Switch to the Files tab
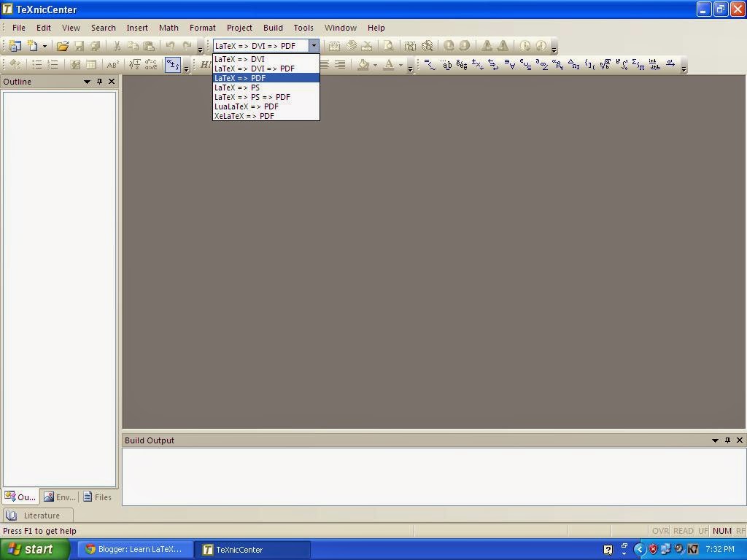 pos(97,497)
